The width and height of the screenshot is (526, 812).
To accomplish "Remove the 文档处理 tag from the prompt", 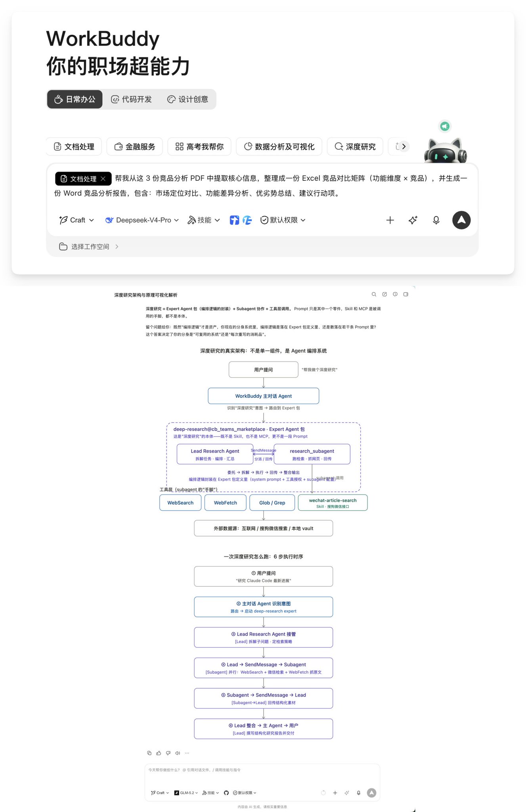I will point(103,179).
